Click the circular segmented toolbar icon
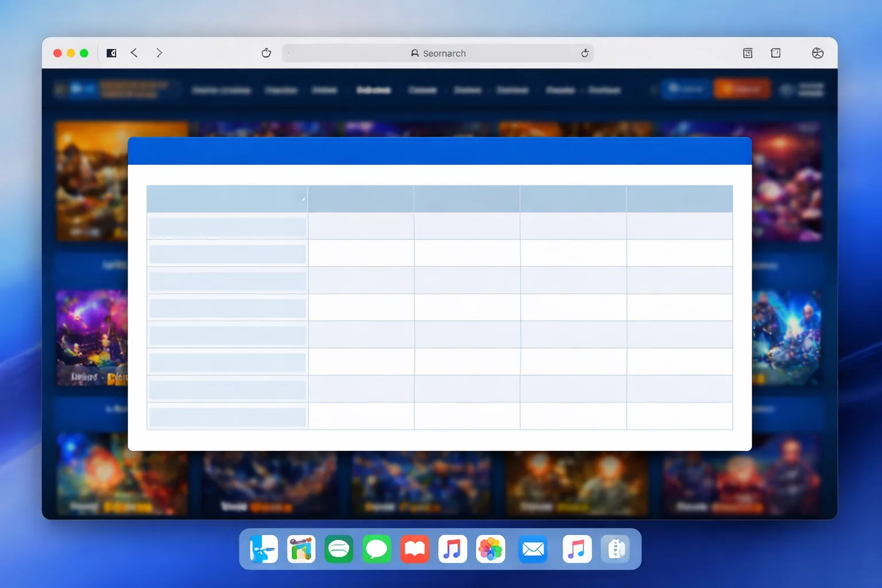This screenshot has height=588, width=882. (x=818, y=53)
